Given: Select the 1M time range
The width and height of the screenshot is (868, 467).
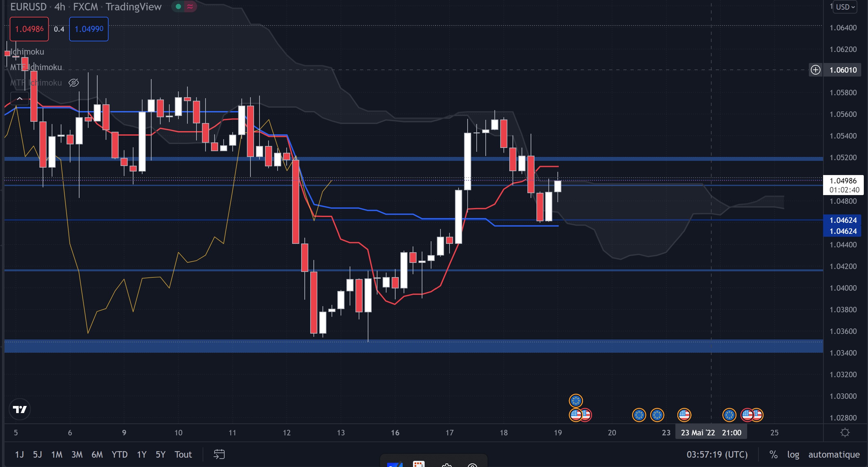Looking at the screenshot, I should pos(57,454).
